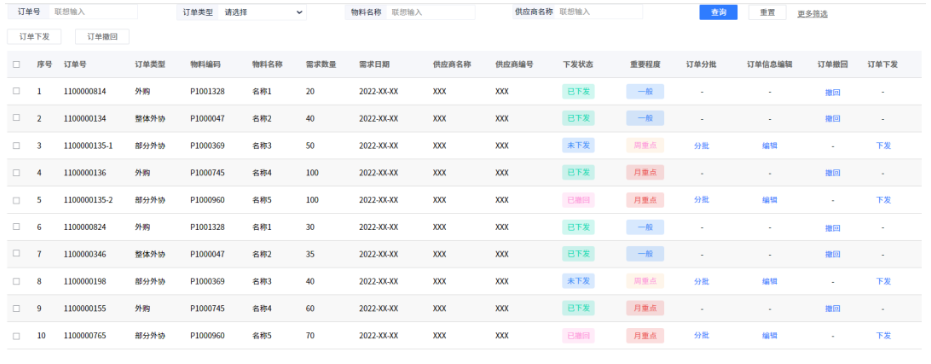Click 分批 for order 1100000765
The image size is (931, 364).
701,335
